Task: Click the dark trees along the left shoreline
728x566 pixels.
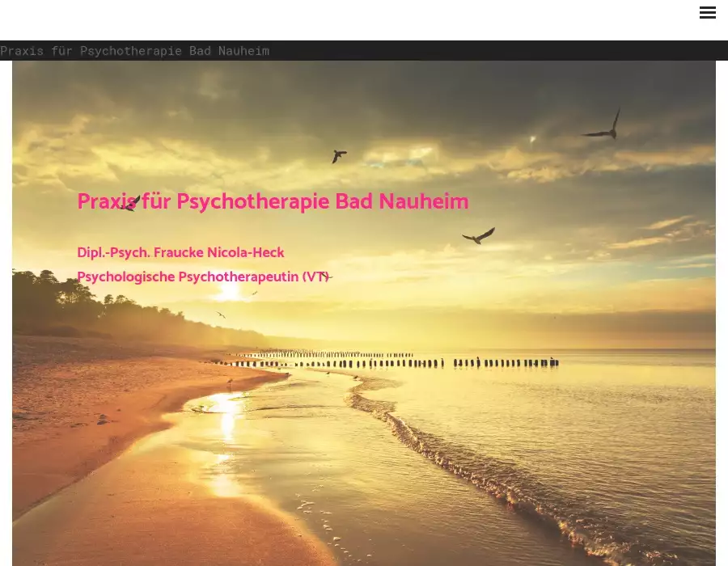Action: pos(65,303)
